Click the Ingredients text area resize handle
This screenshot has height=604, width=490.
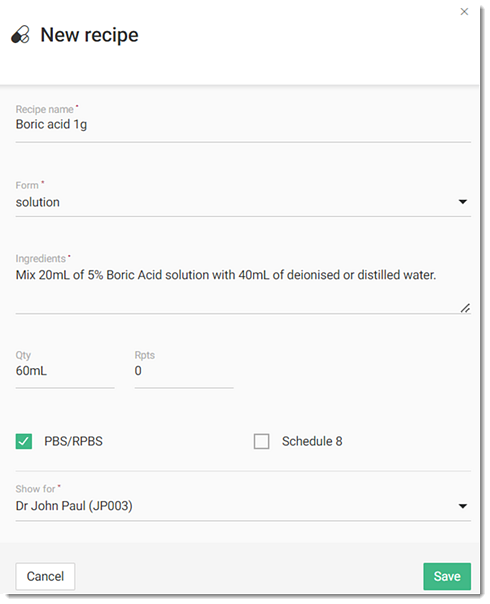[465, 308]
